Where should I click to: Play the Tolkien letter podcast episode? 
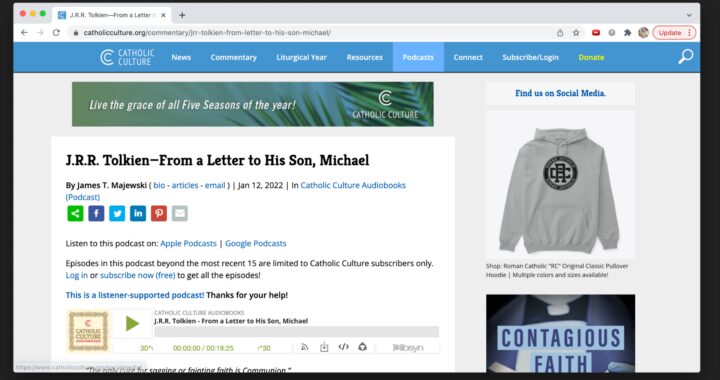point(132,324)
